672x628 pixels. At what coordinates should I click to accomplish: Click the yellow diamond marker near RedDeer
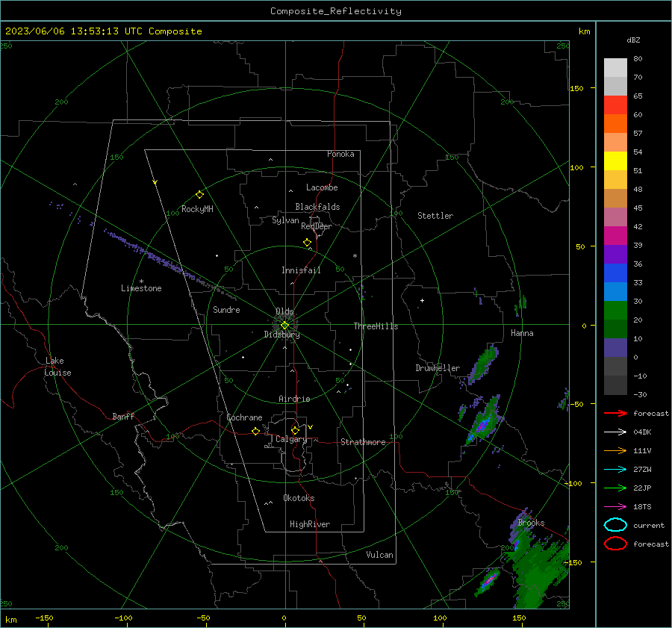pyautogui.click(x=307, y=243)
